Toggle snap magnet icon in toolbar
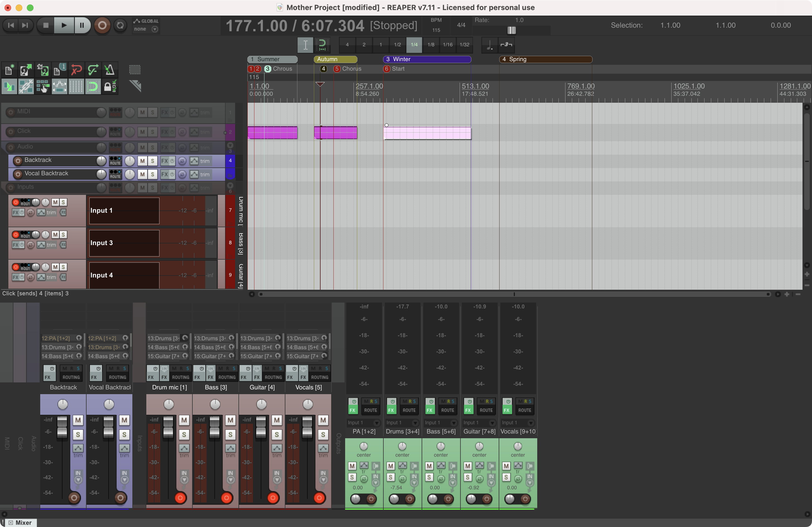The width and height of the screenshot is (812, 527). click(x=93, y=87)
